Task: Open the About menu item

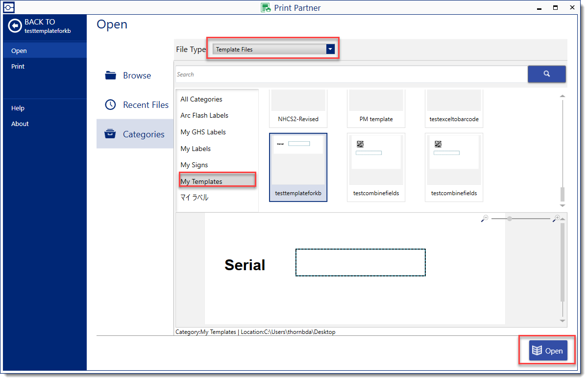Action: (20, 124)
